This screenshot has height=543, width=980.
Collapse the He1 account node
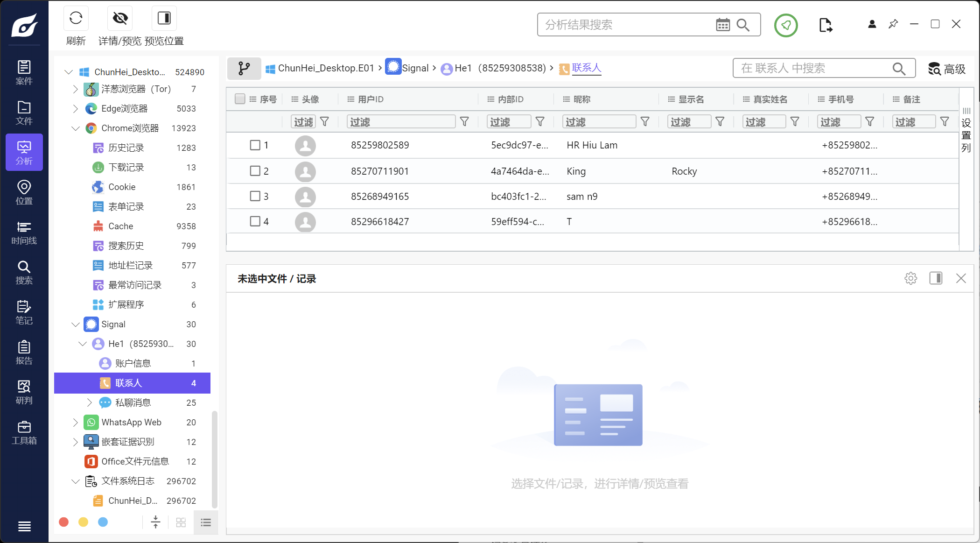click(x=83, y=344)
